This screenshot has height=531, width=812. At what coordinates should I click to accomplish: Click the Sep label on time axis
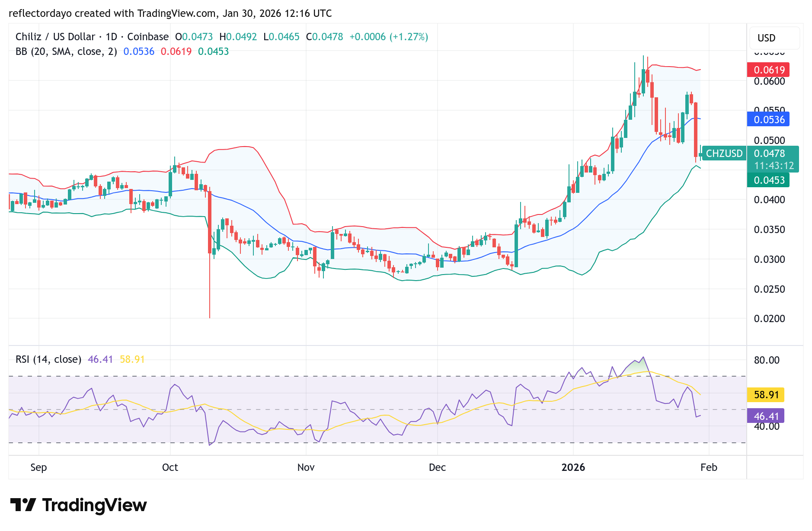[38, 467]
